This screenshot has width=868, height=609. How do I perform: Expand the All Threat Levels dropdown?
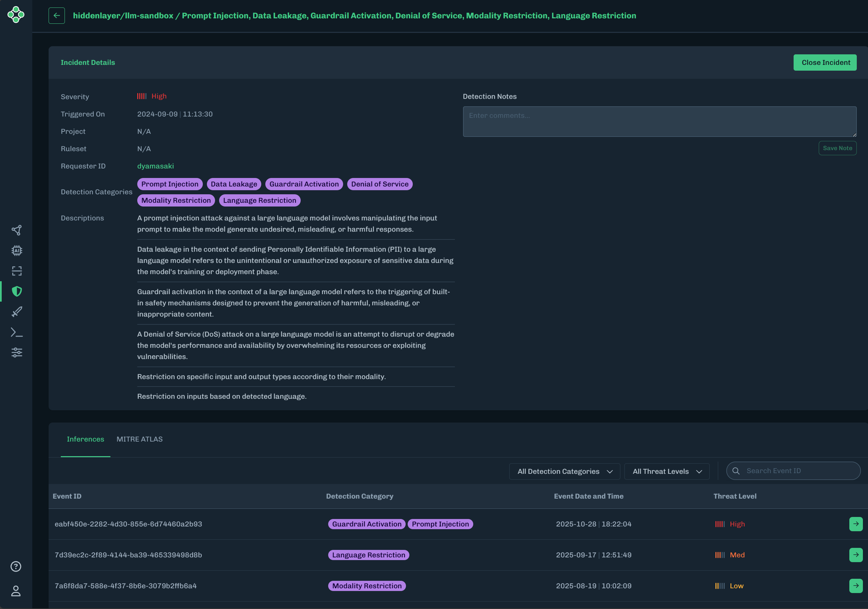click(667, 471)
